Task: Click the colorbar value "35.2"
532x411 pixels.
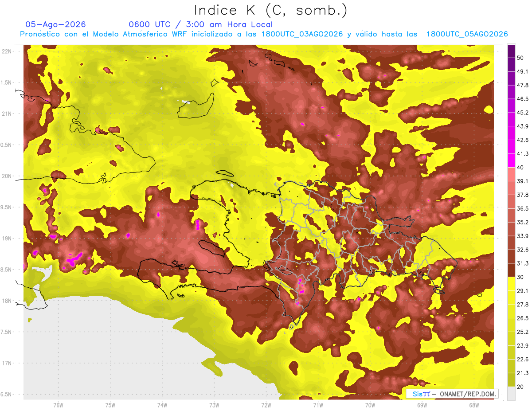Action: 522,222
